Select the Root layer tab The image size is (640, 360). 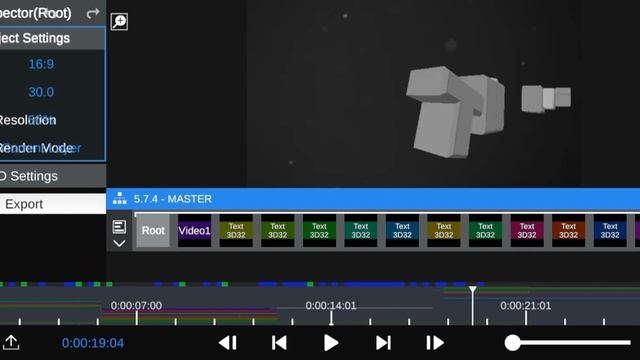(153, 231)
